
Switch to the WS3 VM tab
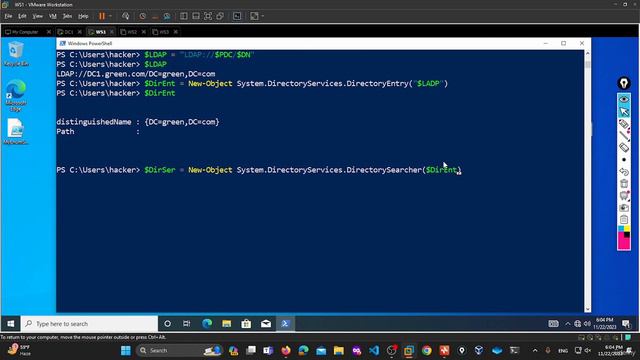click(163, 32)
